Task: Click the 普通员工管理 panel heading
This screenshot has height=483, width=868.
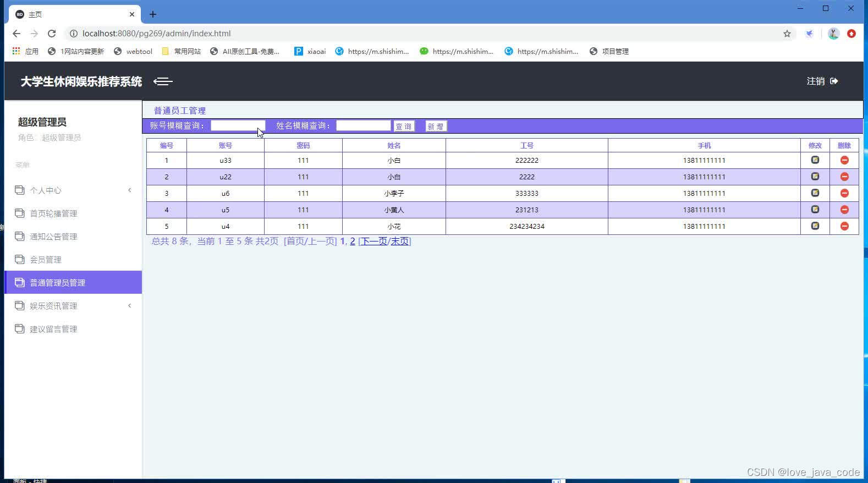Action: 180,111
